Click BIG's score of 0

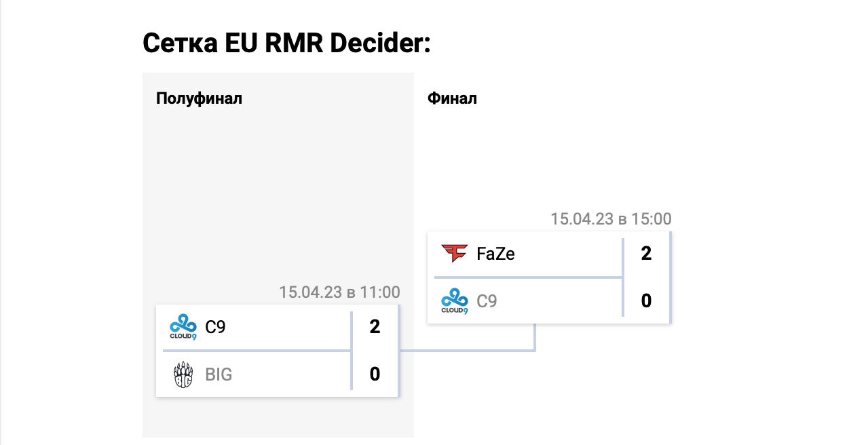[x=375, y=374]
